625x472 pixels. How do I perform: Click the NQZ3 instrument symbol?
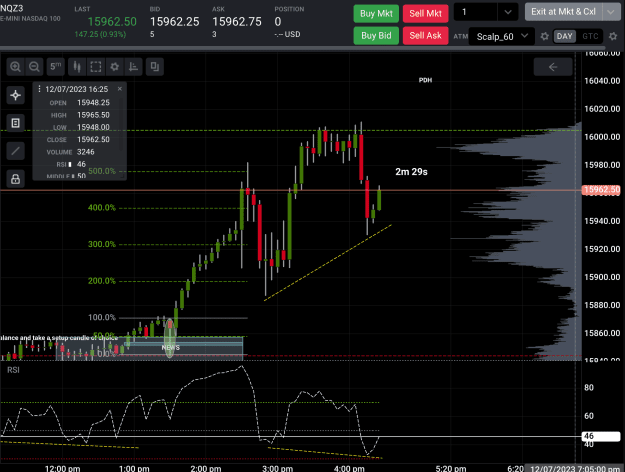12,8
